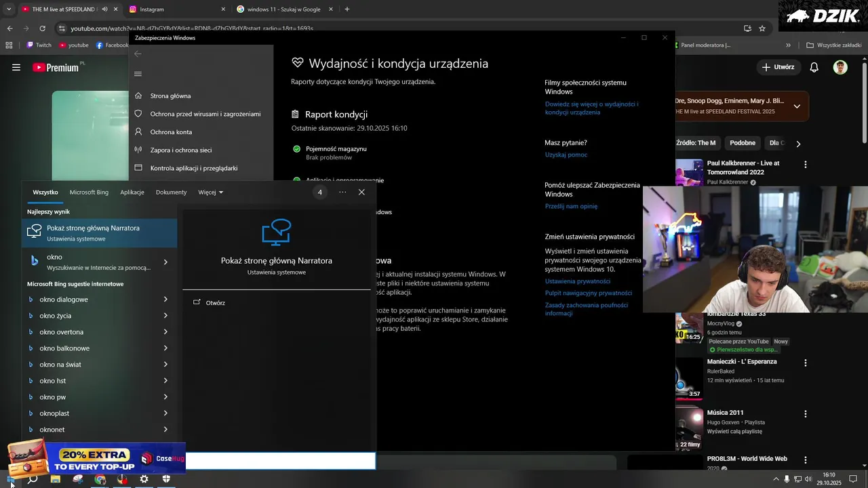Open Settings gear in taskbar
Image resolution: width=868 pixels, height=488 pixels.
[x=144, y=479]
